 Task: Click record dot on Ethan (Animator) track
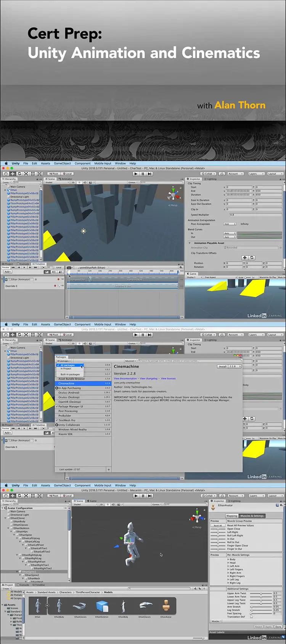point(58,279)
